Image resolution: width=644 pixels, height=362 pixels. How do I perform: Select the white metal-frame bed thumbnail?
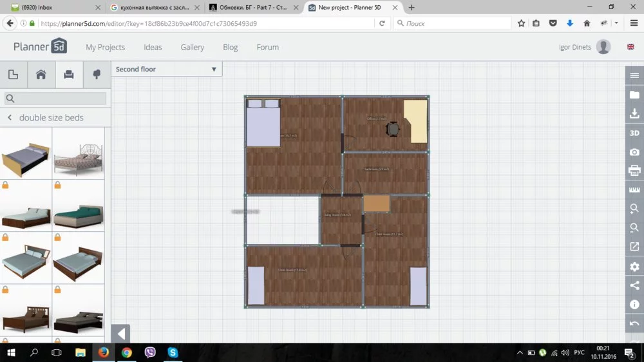(x=78, y=153)
